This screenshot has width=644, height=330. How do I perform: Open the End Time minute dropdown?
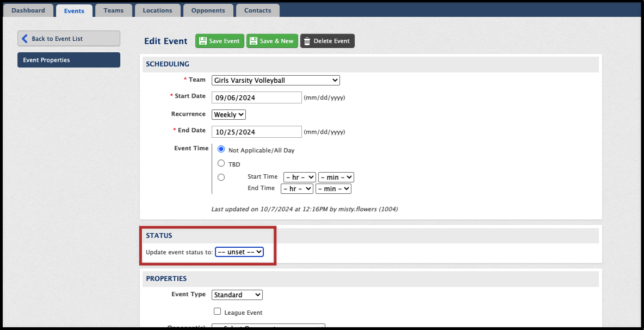(333, 188)
